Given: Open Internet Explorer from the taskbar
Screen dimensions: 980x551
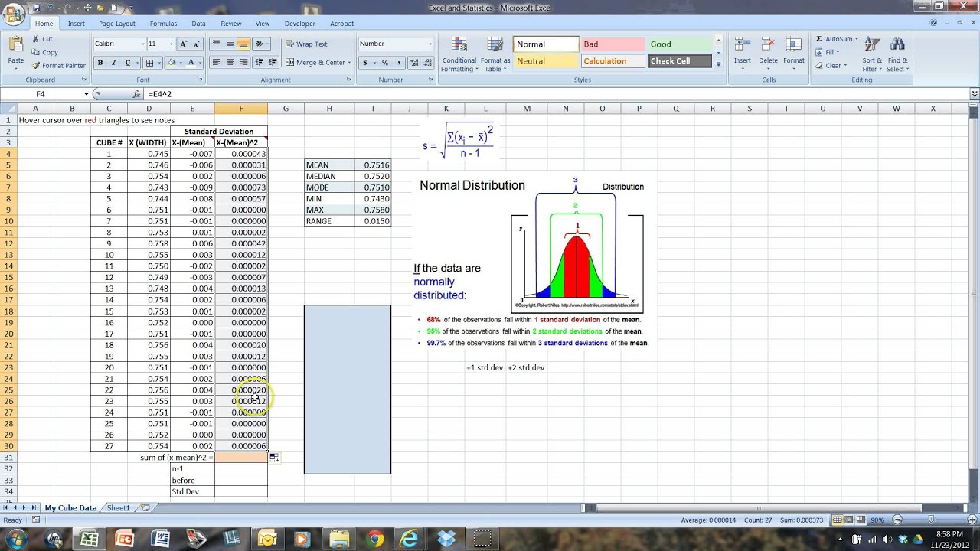Looking at the screenshot, I should tap(410, 539).
